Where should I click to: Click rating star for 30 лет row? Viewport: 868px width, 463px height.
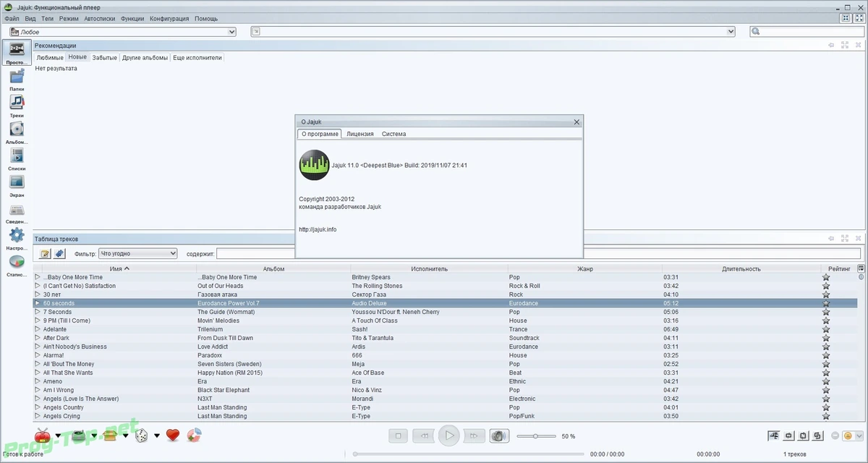point(826,294)
